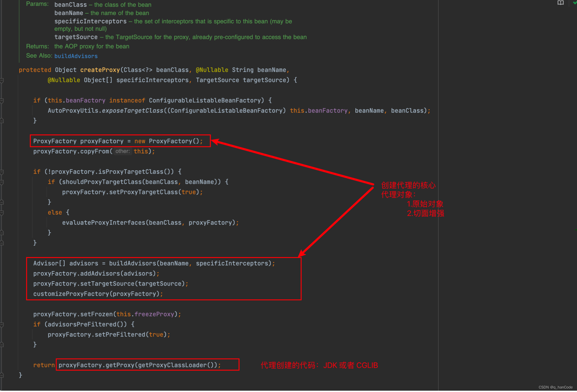
Task: Fold the 'if (this.beanFactory instanceof' block in gutter
Action: click(2, 101)
